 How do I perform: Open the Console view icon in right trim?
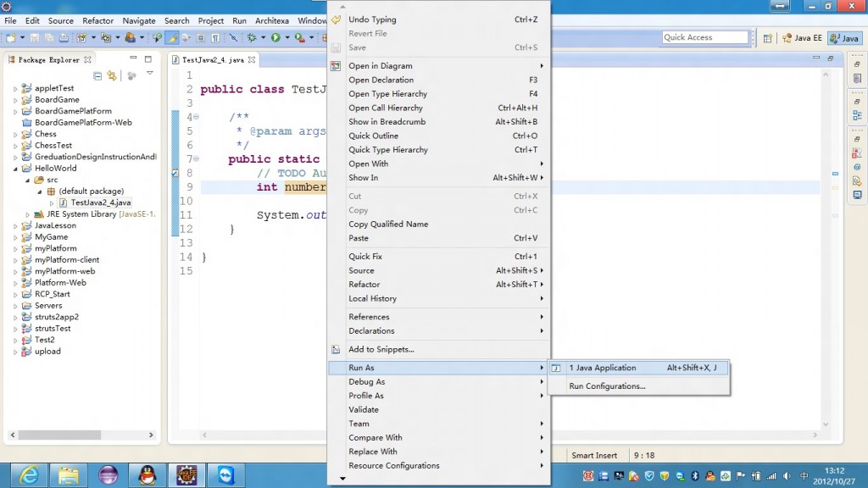(x=857, y=195)
